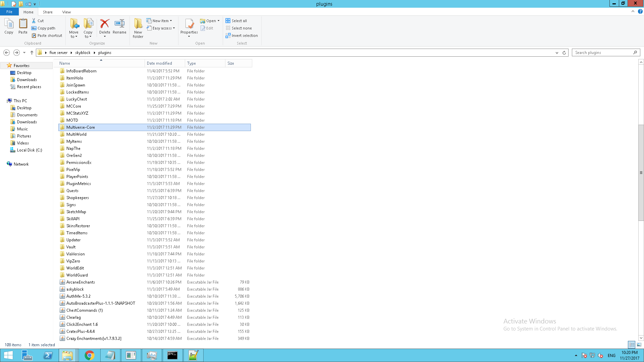Click the Paste clipboard icon
The height and width of the screenshot is (362, 644).
tap(23, 24)
